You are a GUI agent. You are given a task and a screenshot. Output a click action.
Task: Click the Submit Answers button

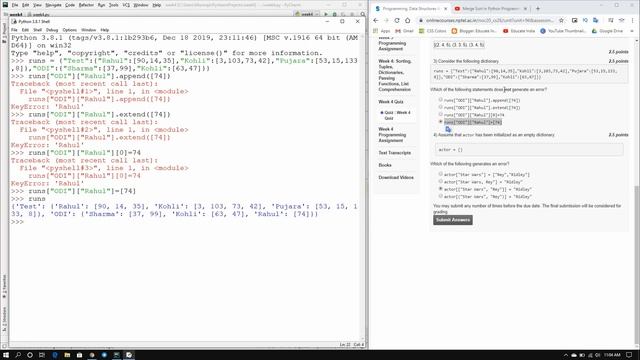[453, 220]
